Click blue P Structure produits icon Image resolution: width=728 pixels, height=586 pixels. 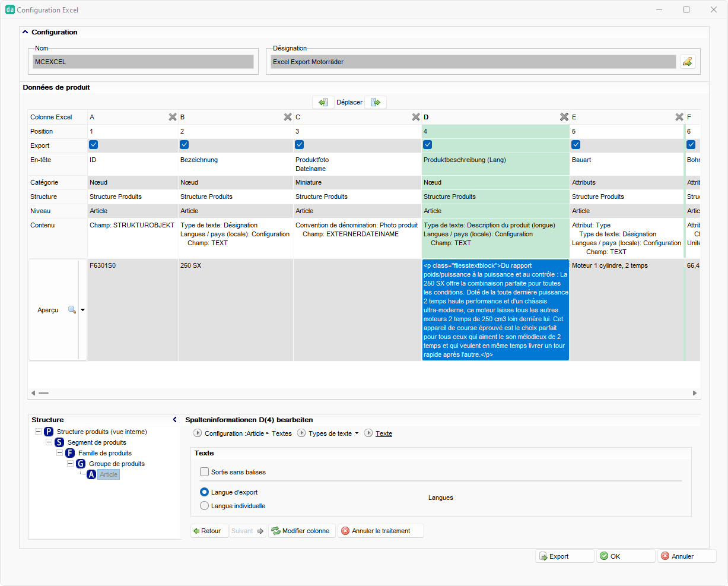[49, 432]
